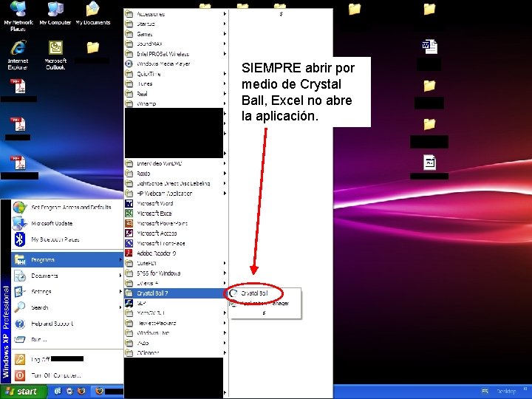Open the Documents menu entry
The height and width of the screenshot is (399, 532).
[68, 276]
